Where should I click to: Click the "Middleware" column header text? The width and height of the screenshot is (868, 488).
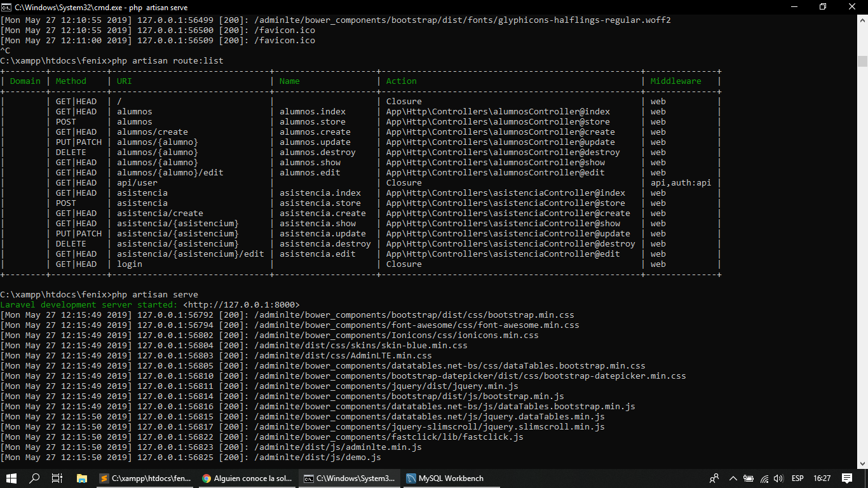click(676, 81)
